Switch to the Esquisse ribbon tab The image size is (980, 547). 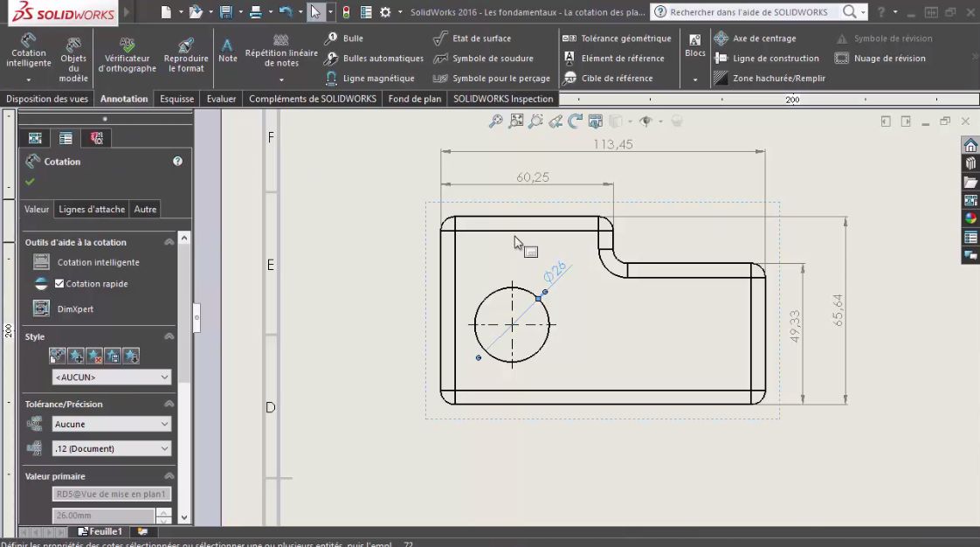point(178,99)
